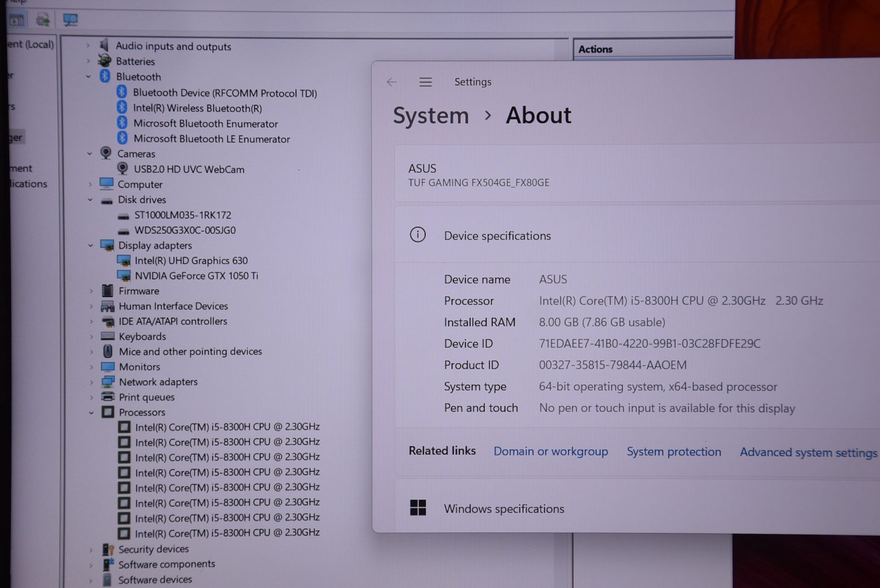Image resolution: width=880 pixels, height=588 pixels.
Task: Click the Bluetooth category icon
Action: (105, 76)
